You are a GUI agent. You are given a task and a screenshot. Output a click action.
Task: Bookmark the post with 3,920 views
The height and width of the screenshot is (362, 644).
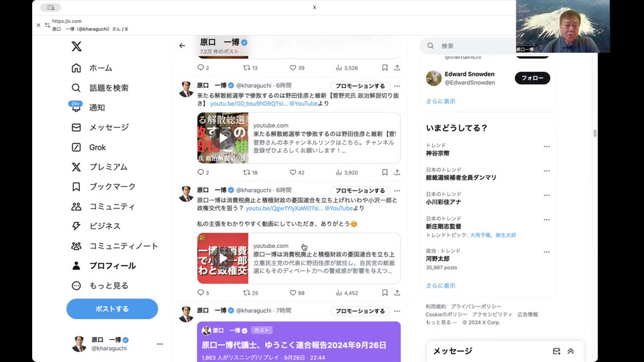tap(385, 173)
